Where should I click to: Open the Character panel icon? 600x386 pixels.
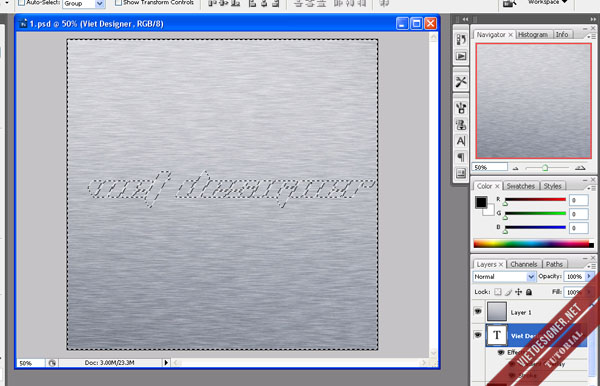(461, 141)
